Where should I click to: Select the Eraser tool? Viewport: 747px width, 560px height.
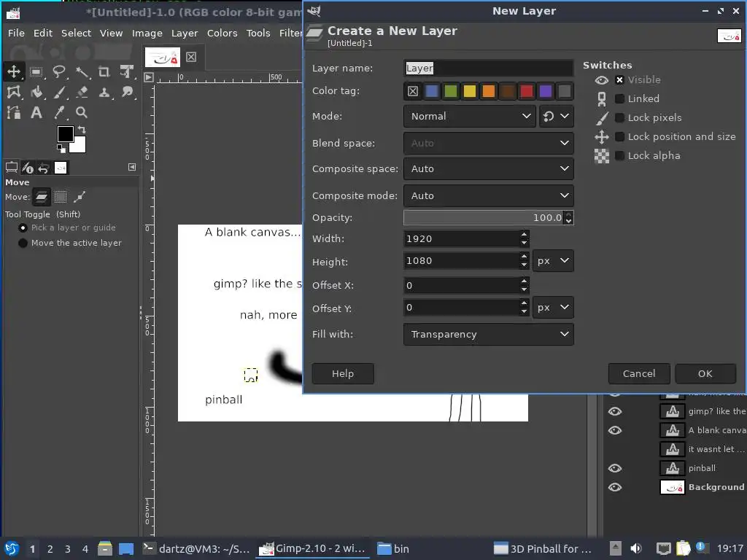click(x=82, y=92)
